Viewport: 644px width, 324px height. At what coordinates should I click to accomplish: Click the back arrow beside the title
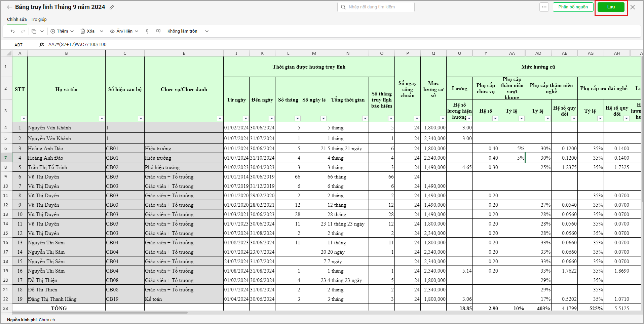pyautogui.click(x=9, y=7)
